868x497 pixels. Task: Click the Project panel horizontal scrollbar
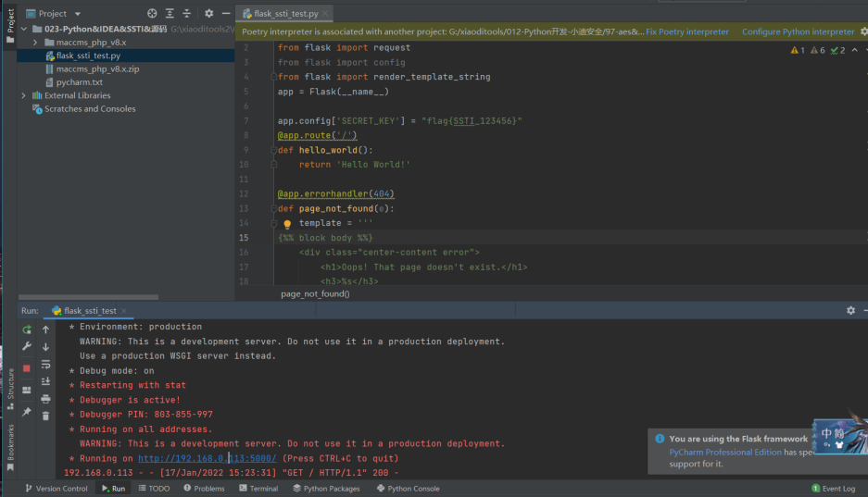tap(89, 297)
